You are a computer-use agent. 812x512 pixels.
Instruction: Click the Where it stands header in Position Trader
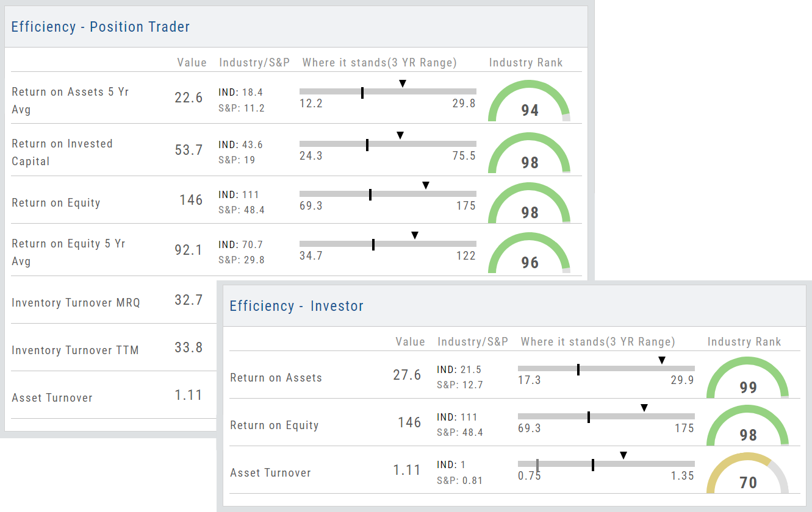pos(379,63)
